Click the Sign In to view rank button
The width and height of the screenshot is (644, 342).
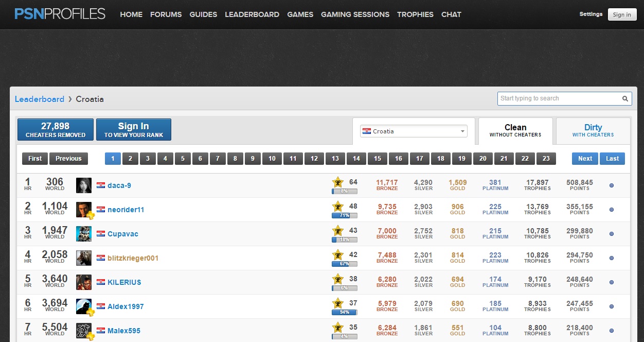[133, 130]
